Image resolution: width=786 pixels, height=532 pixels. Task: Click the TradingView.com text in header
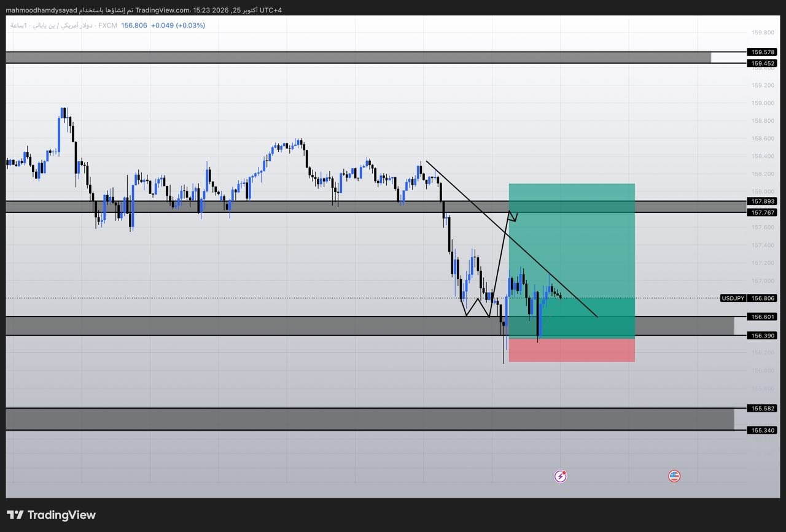point(163,10)
